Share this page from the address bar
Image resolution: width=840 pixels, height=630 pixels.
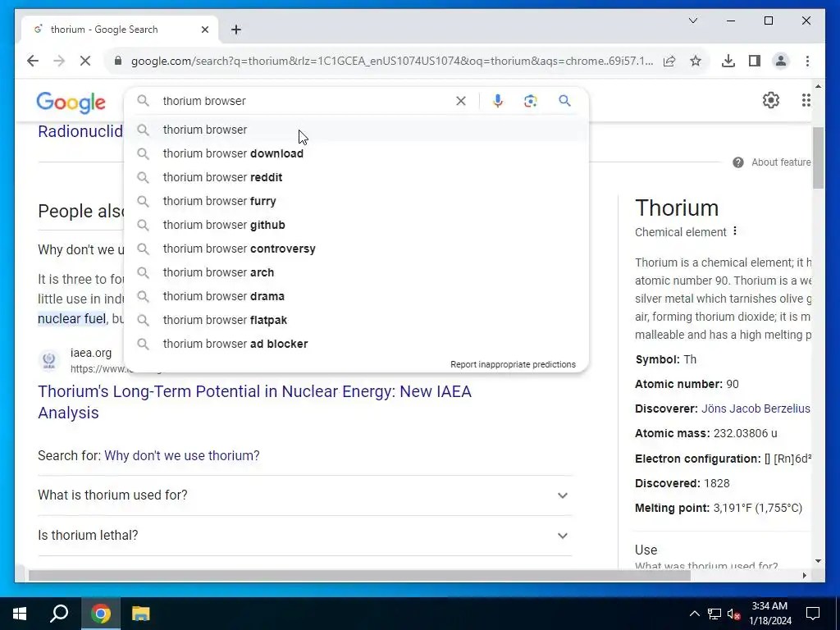(x=669, y=61)
